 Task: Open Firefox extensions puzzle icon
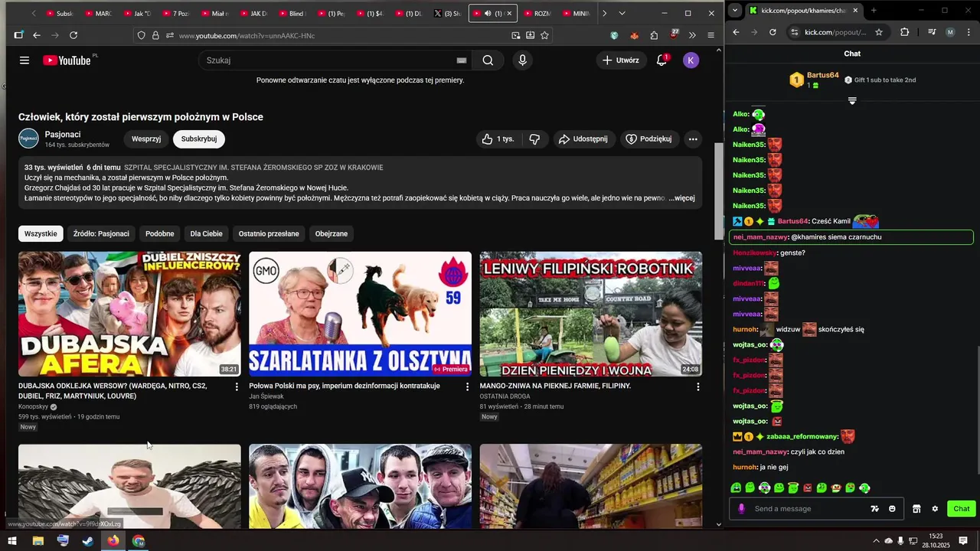click(654, 35)
